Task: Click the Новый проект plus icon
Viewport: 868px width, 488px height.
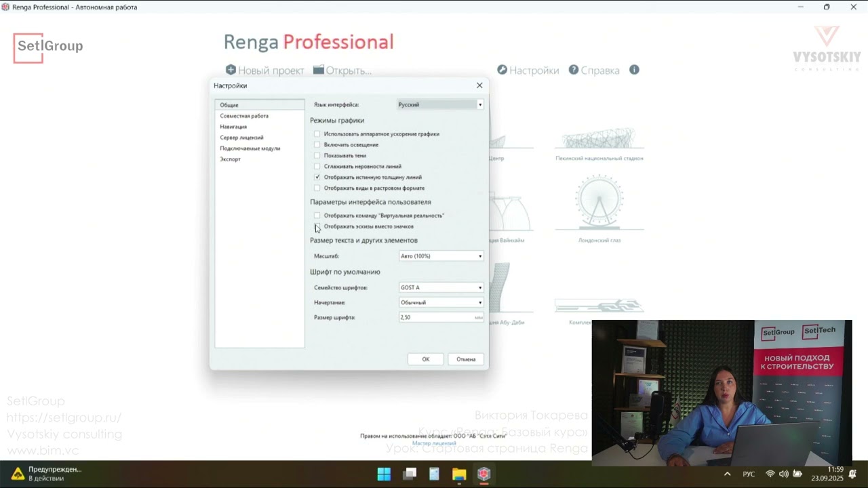Action: tap(231, 70)
